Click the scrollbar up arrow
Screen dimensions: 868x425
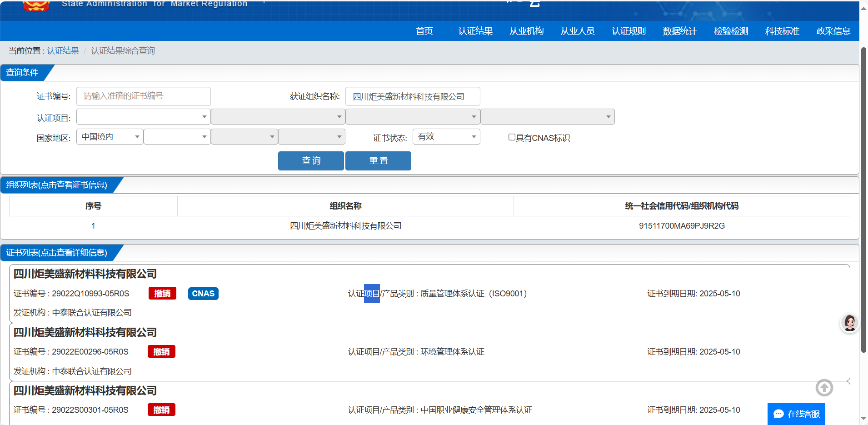coord(863,8)
